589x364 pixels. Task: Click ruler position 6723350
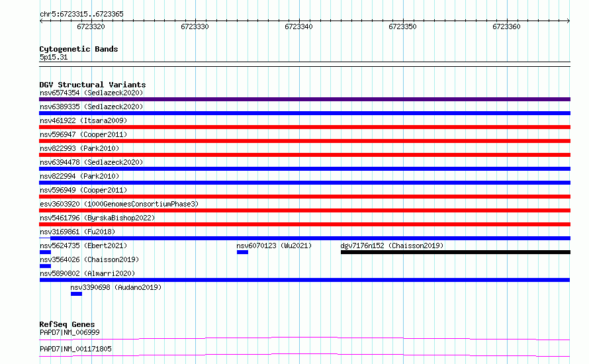[x=402, y=26]
